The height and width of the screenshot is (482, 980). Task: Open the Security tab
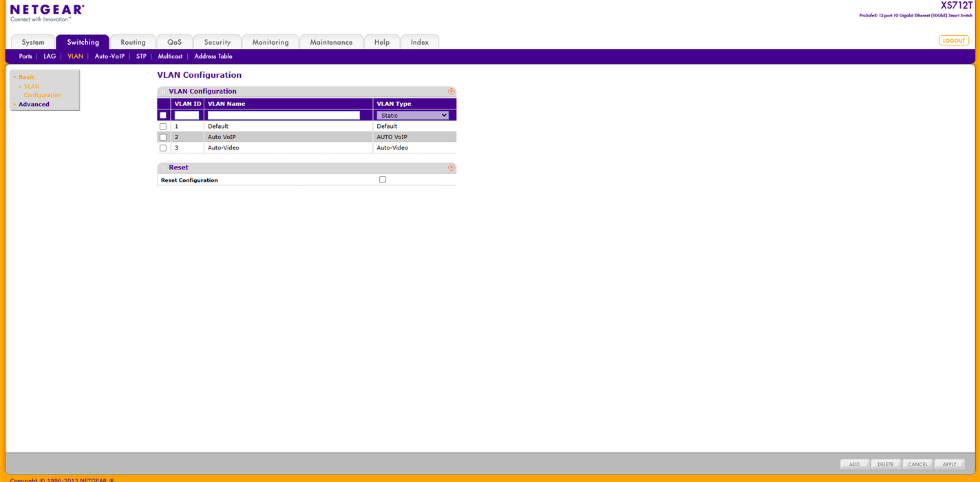point(217,42)
